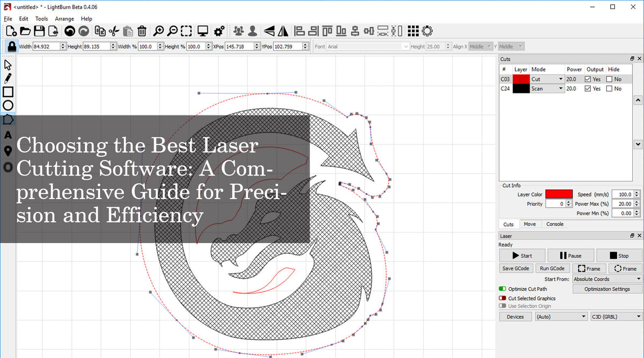This screenshot has height=358, width=644.
Task: Switch to the Console tab
Action: pyautogui.click(x=555, y=224)
